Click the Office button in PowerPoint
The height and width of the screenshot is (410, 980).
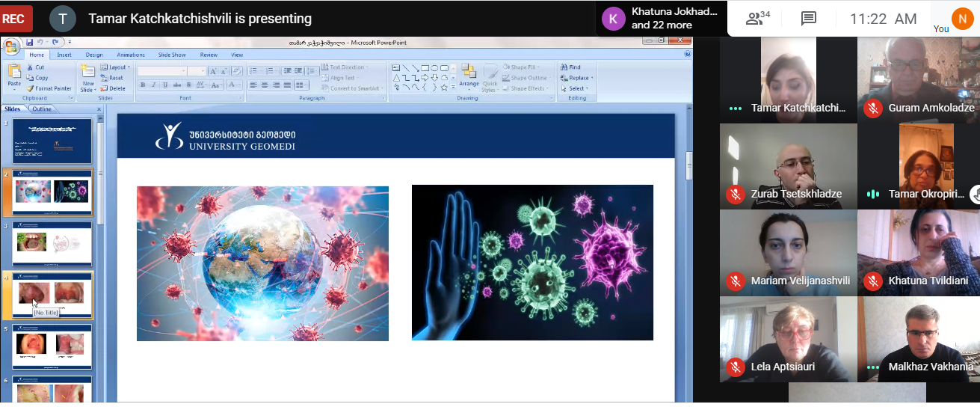(11, 47)
